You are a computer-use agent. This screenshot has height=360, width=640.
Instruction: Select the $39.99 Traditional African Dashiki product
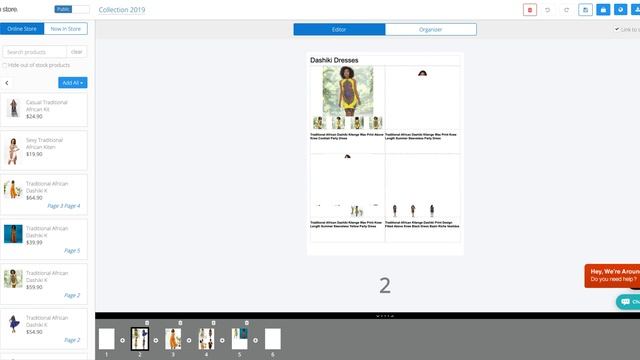point(44,239)
